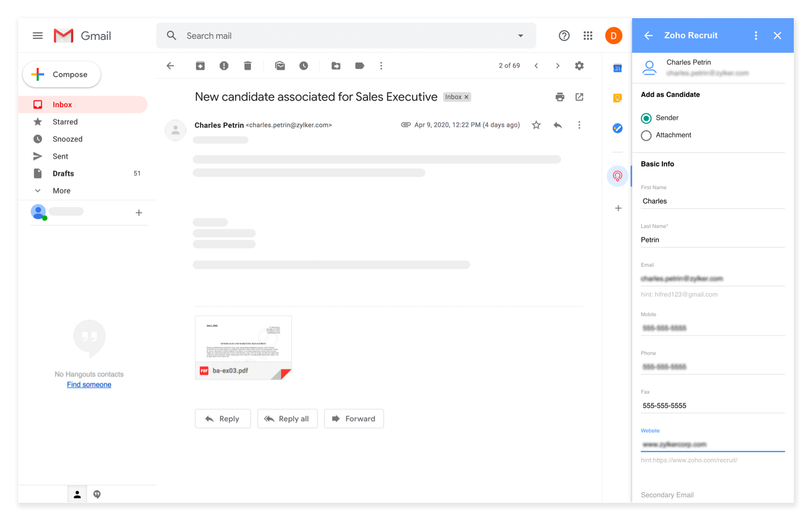This screenshot has height=521, width=812.
Task: Remove the Inbox label from email
Action: click(x=467, y=97)
